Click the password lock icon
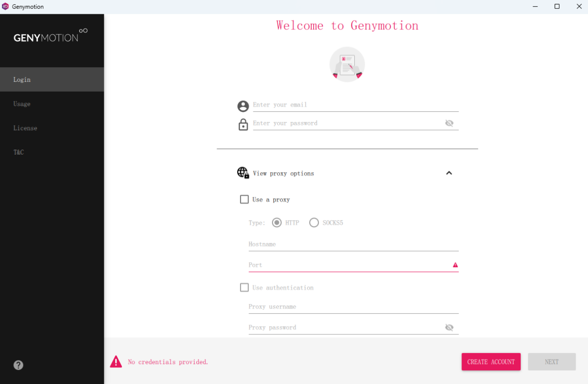Screen dimensions: 588x384 point(244,124)
